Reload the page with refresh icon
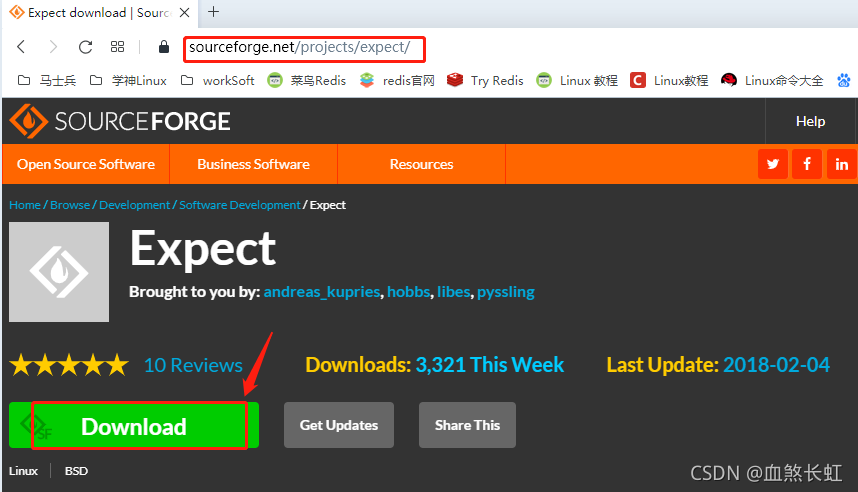This screenshot has width=858, height=492. point(85,47)
